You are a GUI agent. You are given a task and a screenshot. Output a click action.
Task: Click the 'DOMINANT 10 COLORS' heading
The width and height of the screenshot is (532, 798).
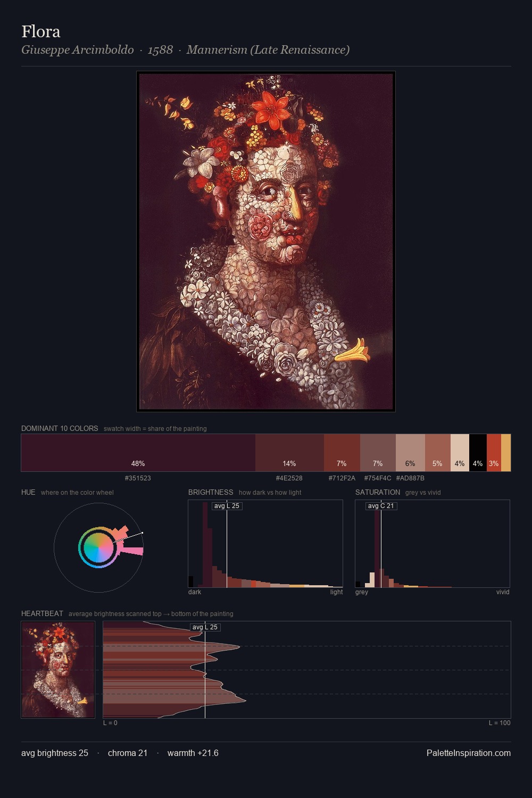pyautogui.click(x=60, y=428)
